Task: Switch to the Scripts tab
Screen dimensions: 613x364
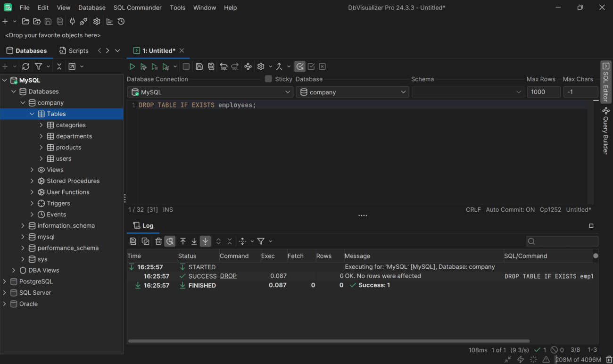Action: click(74, 50)
